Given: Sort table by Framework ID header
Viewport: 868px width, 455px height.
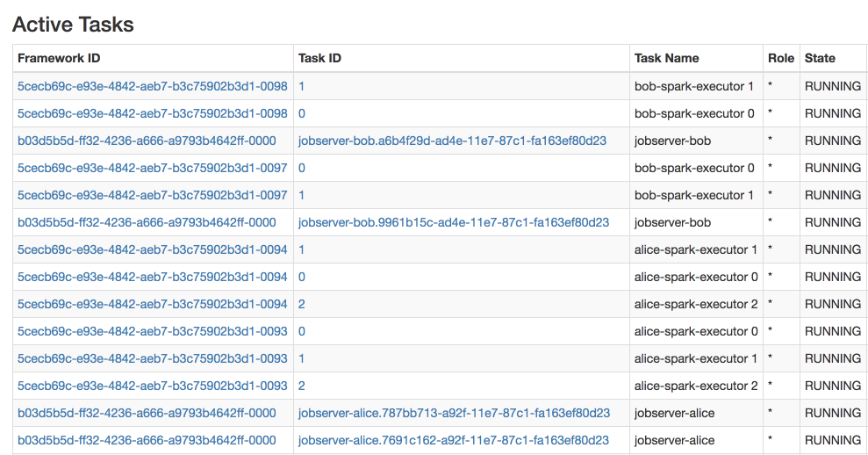Looking at the screenshot, I should click(x=59, y=58).
